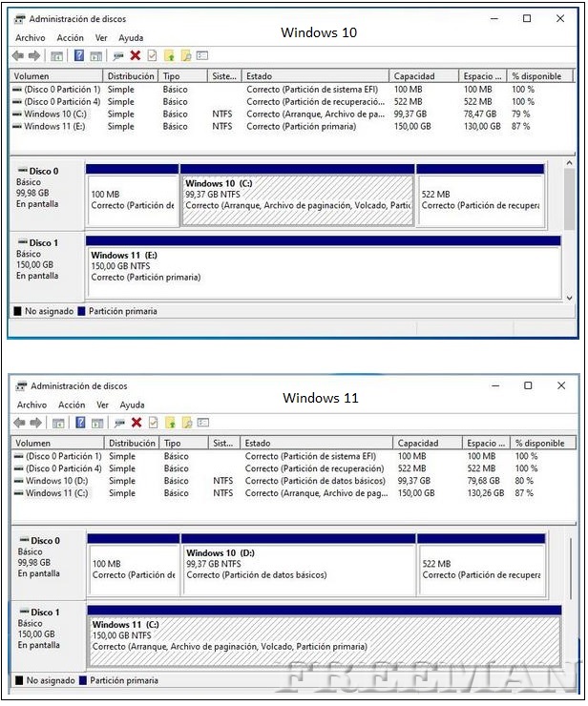Screen dimensions: 588x706
Task: Open Ver menu in Windows 11 window
Action: [103, 405]
